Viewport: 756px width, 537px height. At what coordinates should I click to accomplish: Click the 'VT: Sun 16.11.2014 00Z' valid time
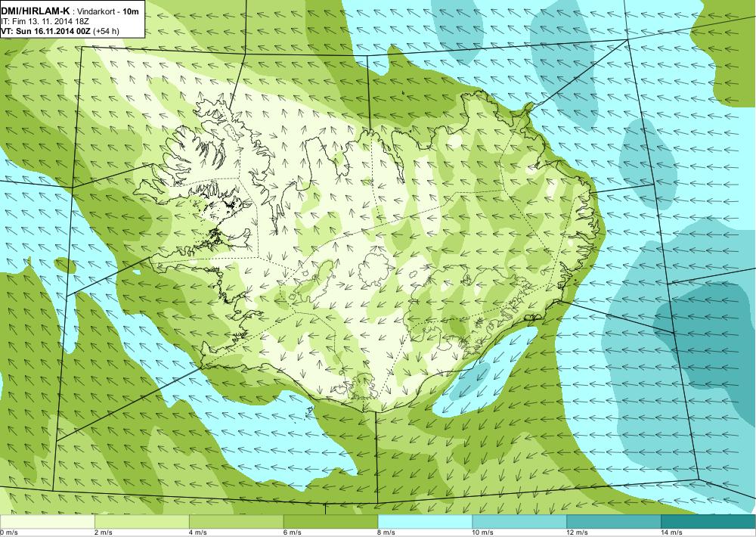click(46, 31)
